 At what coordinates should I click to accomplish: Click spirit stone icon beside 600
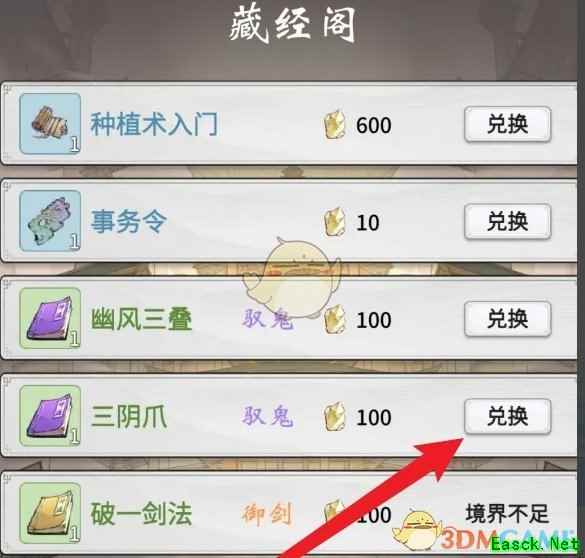[334, 124]
